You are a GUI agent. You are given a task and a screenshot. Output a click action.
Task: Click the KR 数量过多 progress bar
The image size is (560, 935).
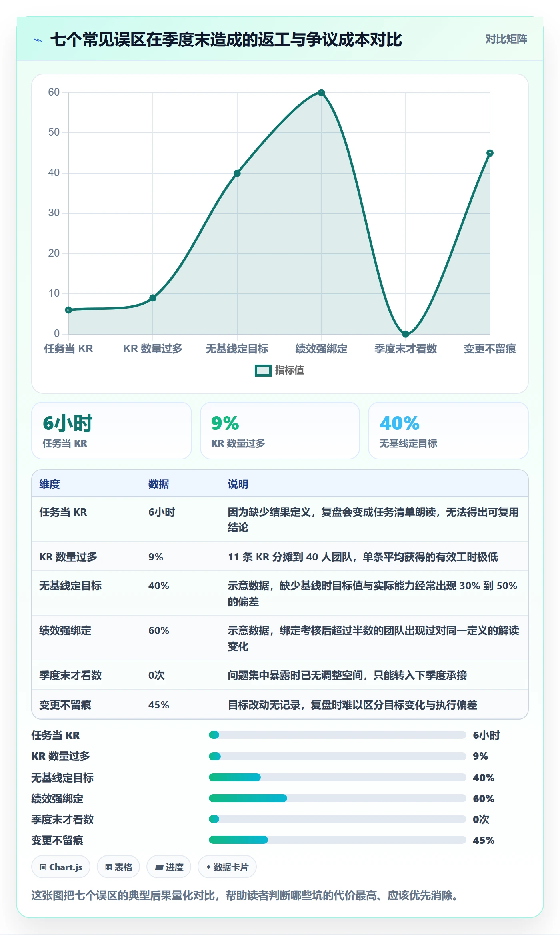(x=337, y=756)
